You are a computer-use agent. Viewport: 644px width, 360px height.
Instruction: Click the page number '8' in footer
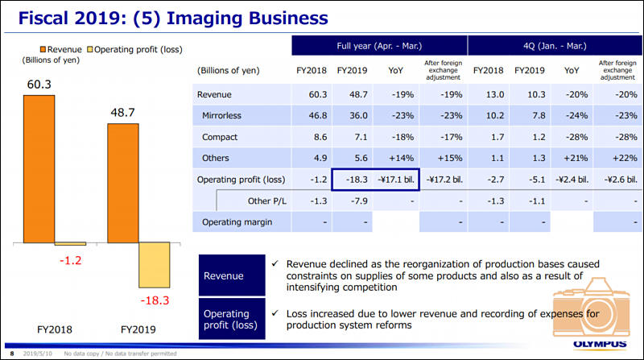tap(12, 354)
